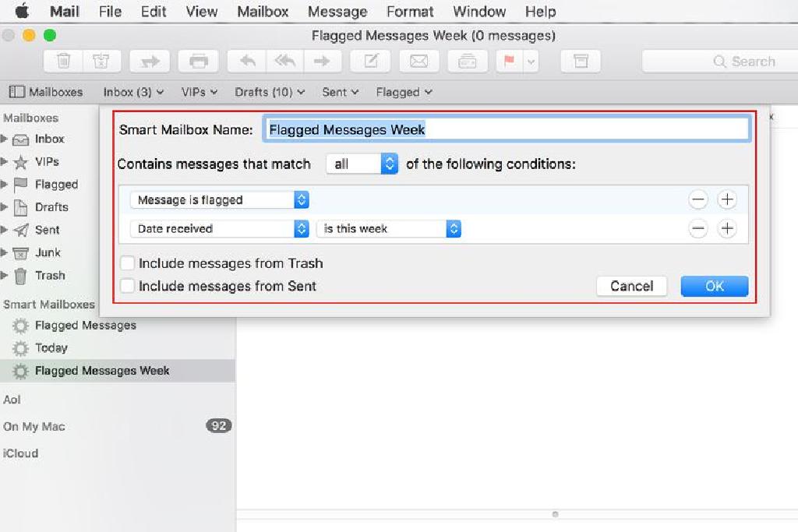Image resolution: width=798 pixels, height=532 pixels.
Task: Select the Inbox mailbox in sidebar
Action: [x=49, y=139]
